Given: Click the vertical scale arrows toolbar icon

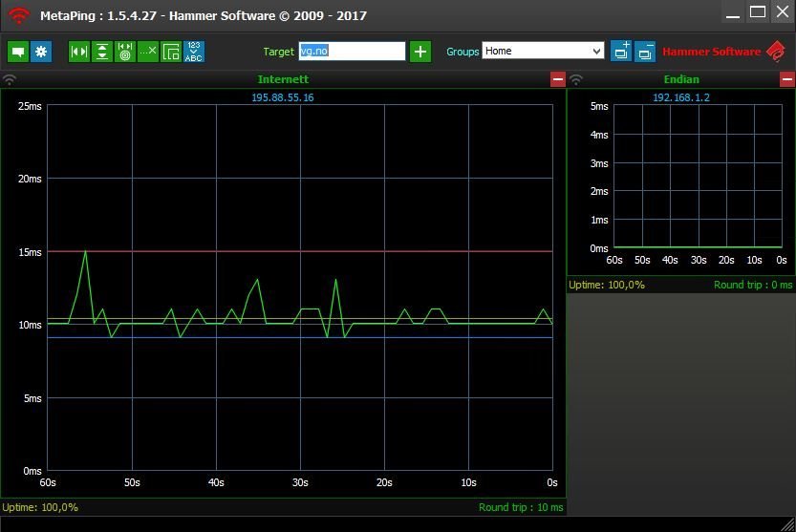Looking at the screenshot, I should point(102,52).
